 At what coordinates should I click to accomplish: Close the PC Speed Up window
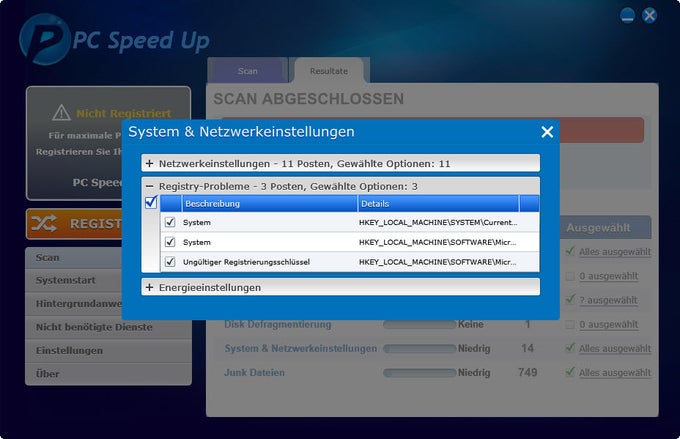pos(649,16)
